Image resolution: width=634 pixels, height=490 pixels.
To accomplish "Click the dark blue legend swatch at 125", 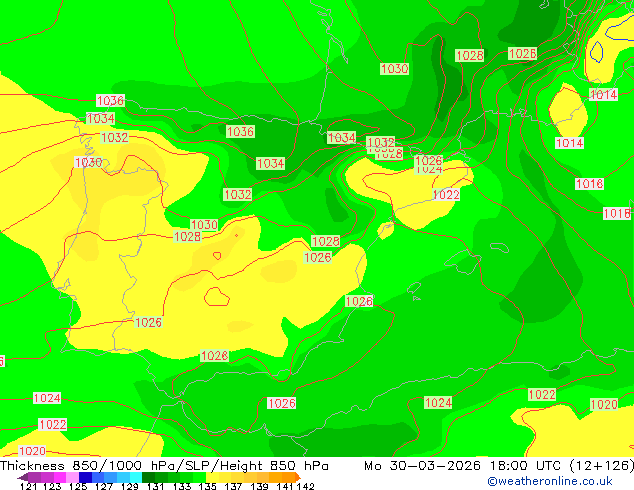I will (x=85, y=477).
